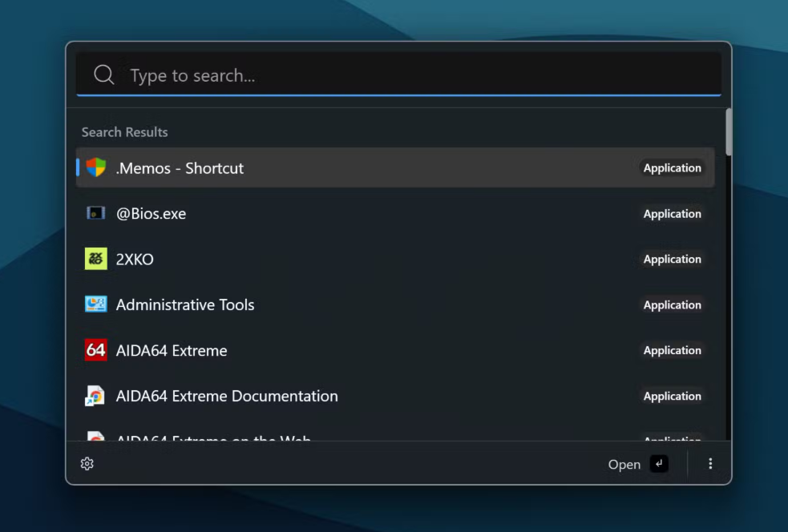788x532 pixels.
Task: Click the Search Results heading
Action: click(124, 132)
